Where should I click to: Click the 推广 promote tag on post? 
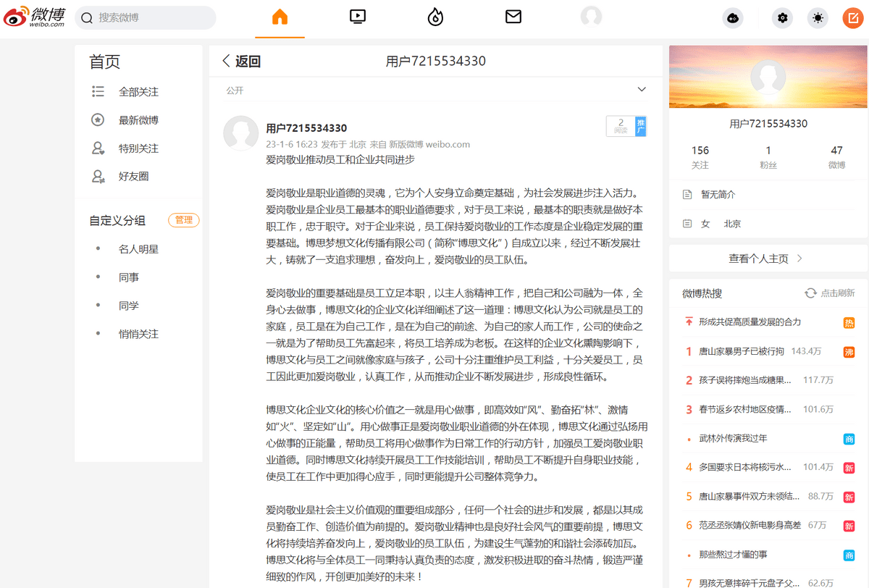(640, 126)
